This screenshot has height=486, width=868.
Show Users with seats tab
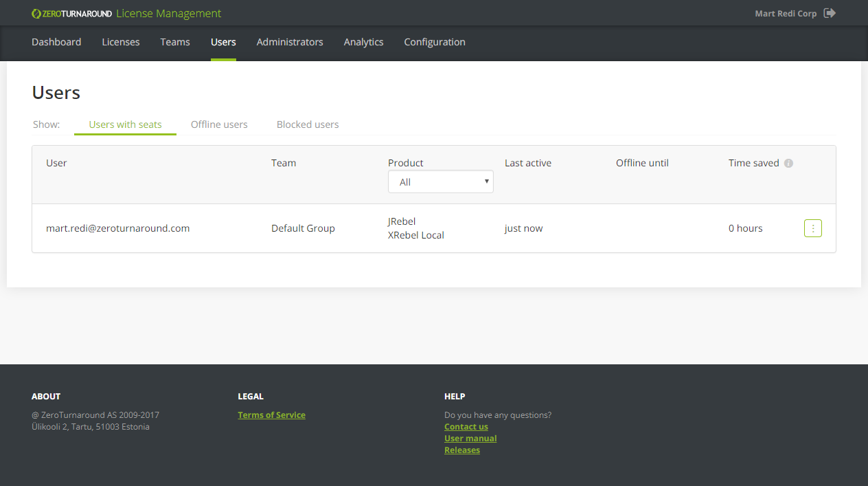point(126,124)
